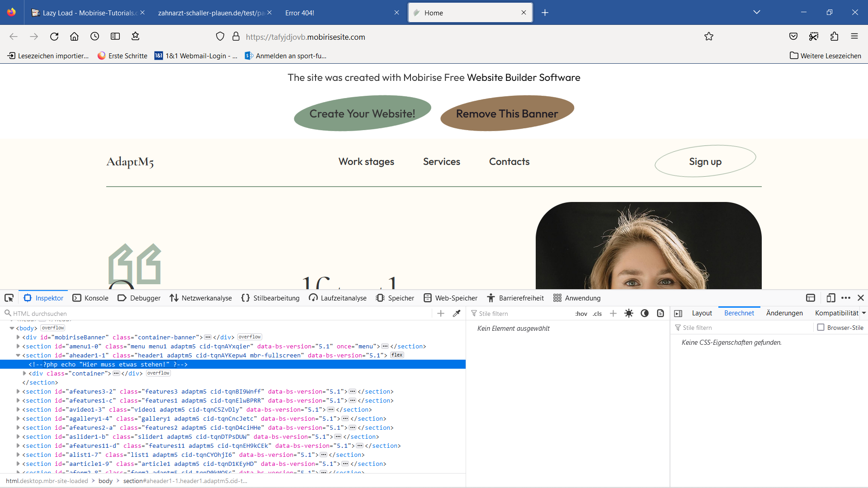Image resolution: width=868 pixels, height=488 pixels.
Task: Toggle print media simulation icon
Action: 660,313
